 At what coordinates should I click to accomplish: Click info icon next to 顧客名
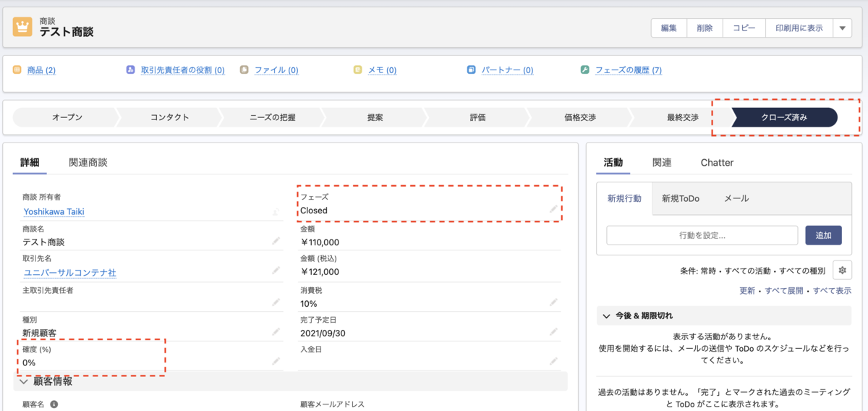(54, 404)
